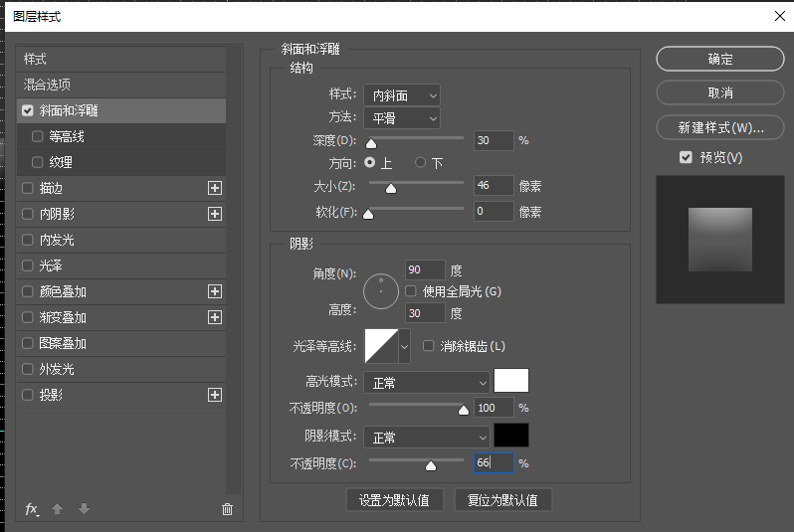Adjust shadow 不透明度(C) slider handle
Viewport: 794px width, 532px height.
(431, 465)
